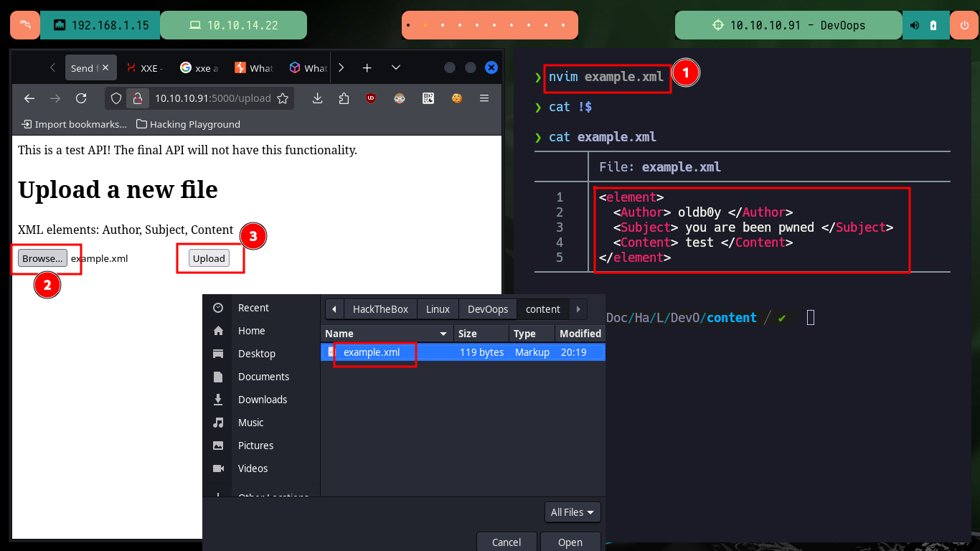Click the uBlock Origin extension icon
Screen dimensions: 980x551
click(371, 98)
